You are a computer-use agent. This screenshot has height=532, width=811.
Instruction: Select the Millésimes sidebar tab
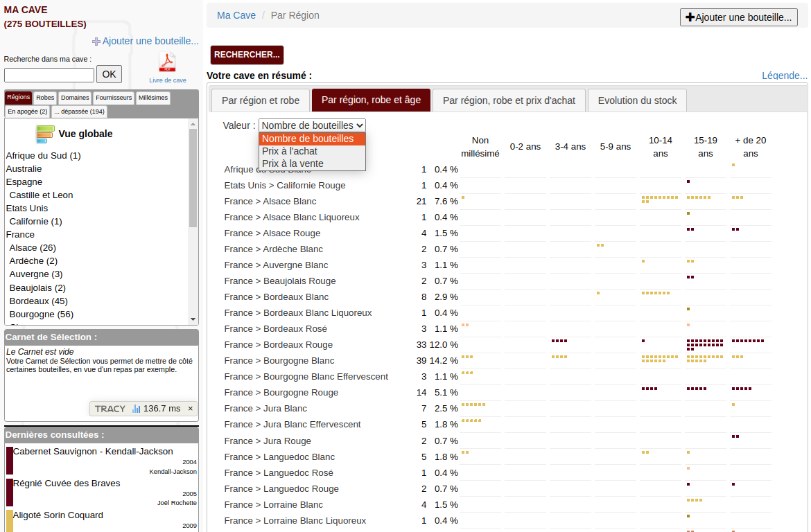[x=152, y=98]
